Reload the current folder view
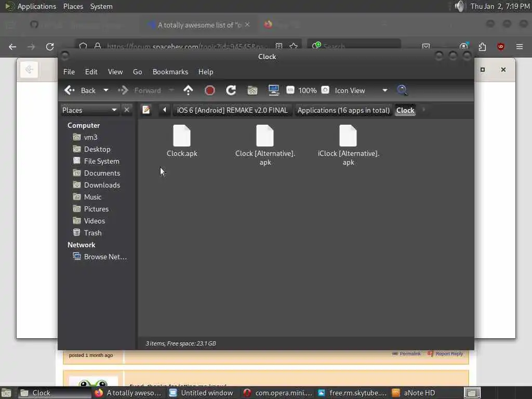532x399 pixels. coord(231,90)
